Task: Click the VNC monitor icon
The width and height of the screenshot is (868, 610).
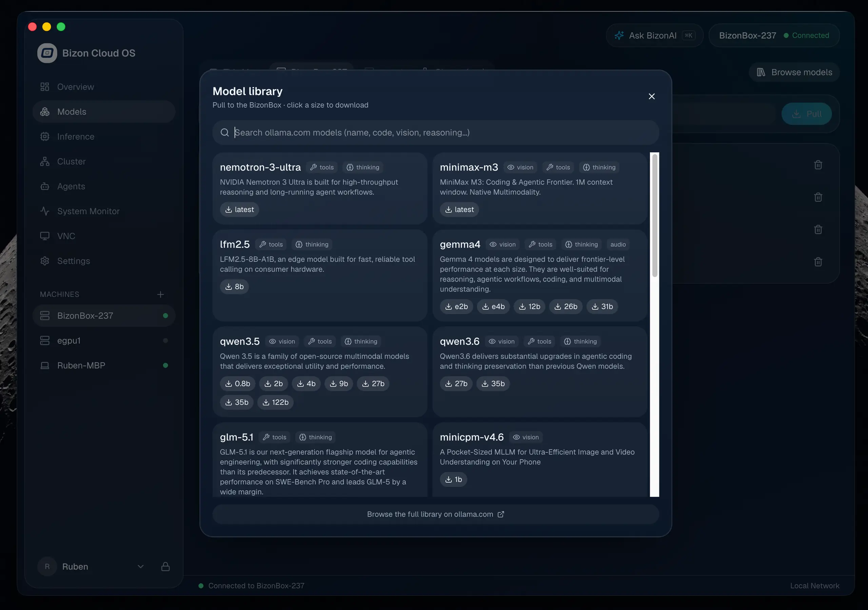Action: 45,236
